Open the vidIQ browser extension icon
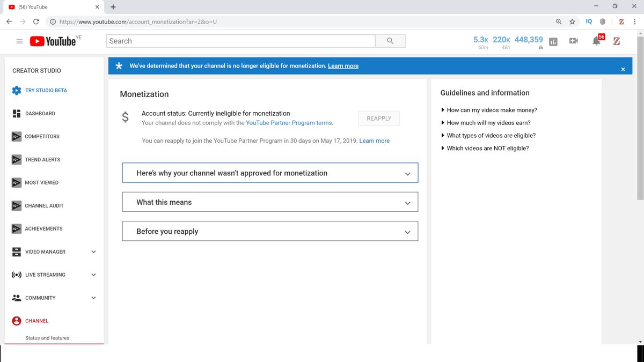644x362 pixels. tap(589, 22)
